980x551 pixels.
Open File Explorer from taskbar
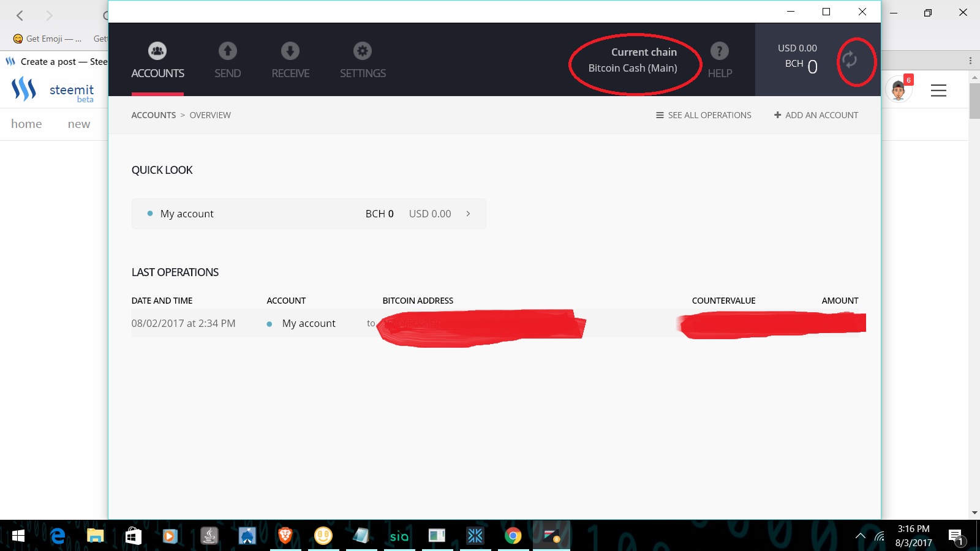pyautogui.click(x=96, y=536)
